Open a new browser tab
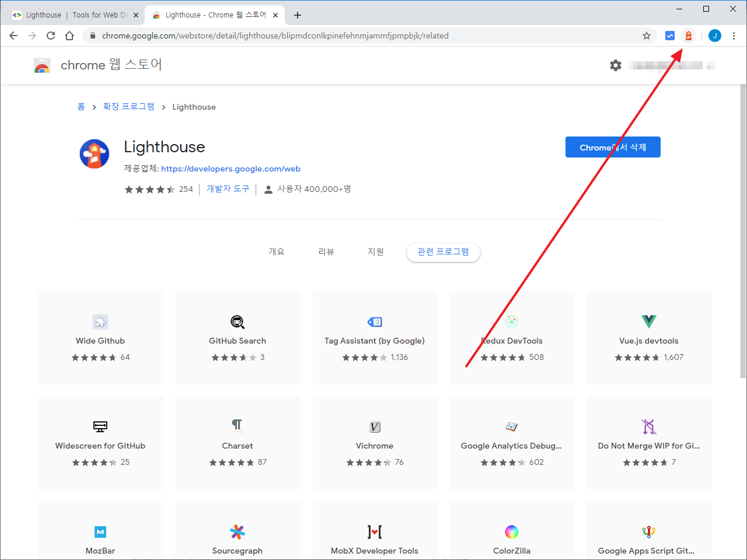The width and height of the screenshot is (747, 560). (298, 15)
